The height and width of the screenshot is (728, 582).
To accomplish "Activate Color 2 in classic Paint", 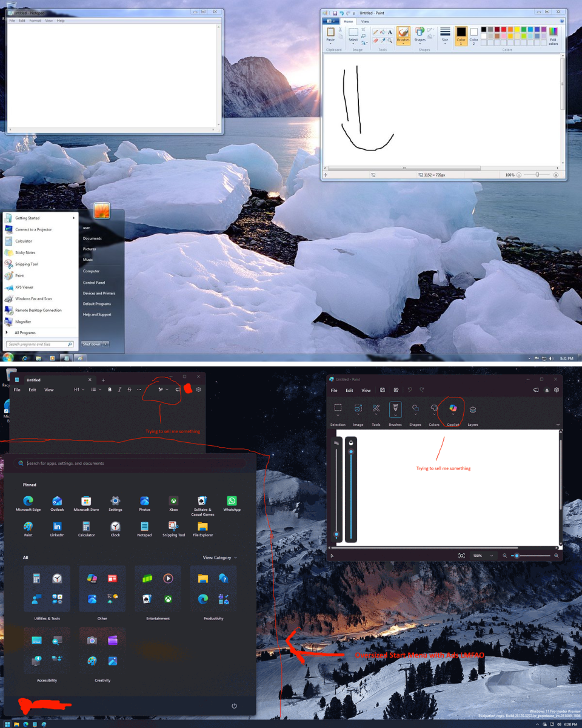I will (x=474, y=36).
